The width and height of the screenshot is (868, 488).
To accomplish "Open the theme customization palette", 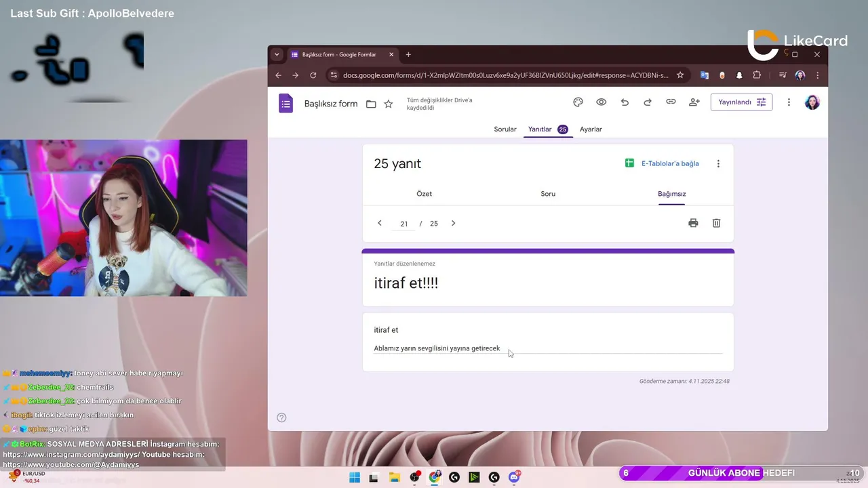I will click(x=578, y=102).
